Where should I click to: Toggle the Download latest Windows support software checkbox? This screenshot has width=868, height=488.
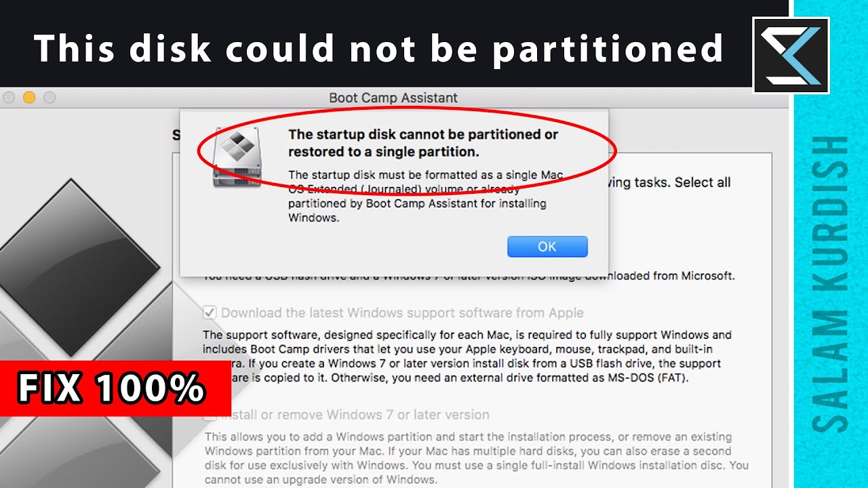coord(210,313)
